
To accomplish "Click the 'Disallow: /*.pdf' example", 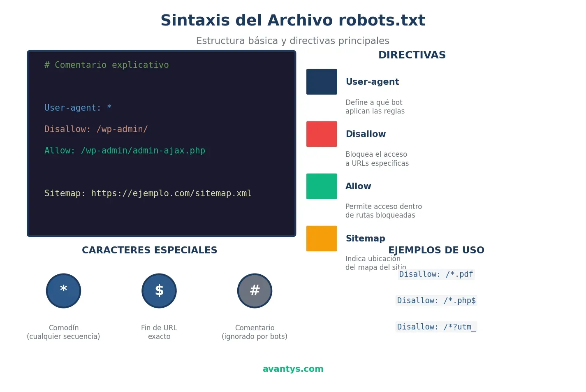I will 436,274.
